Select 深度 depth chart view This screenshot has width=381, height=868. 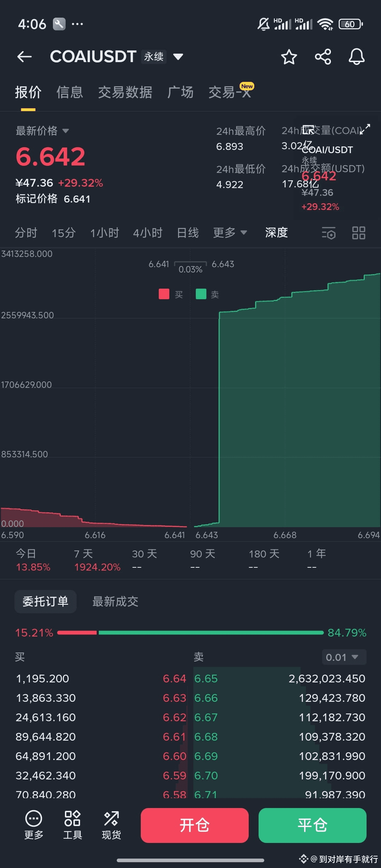point(277,233)
